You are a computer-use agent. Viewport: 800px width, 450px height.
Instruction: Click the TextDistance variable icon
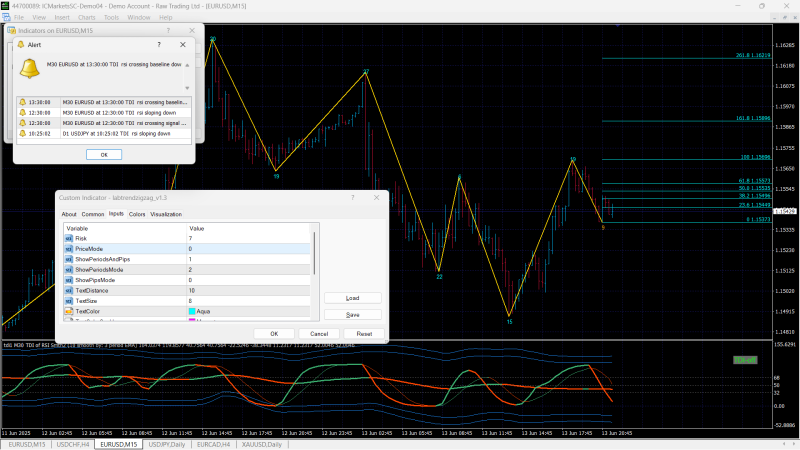click(x=69, y=290)
